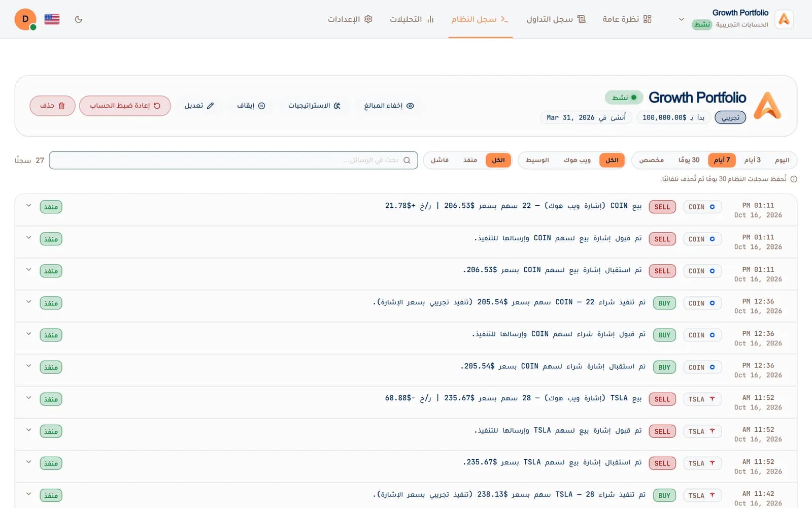812x508 pixels.
Task: Expand COIN buy signal received 205.54$ row
Action: [x=28, y=366]
